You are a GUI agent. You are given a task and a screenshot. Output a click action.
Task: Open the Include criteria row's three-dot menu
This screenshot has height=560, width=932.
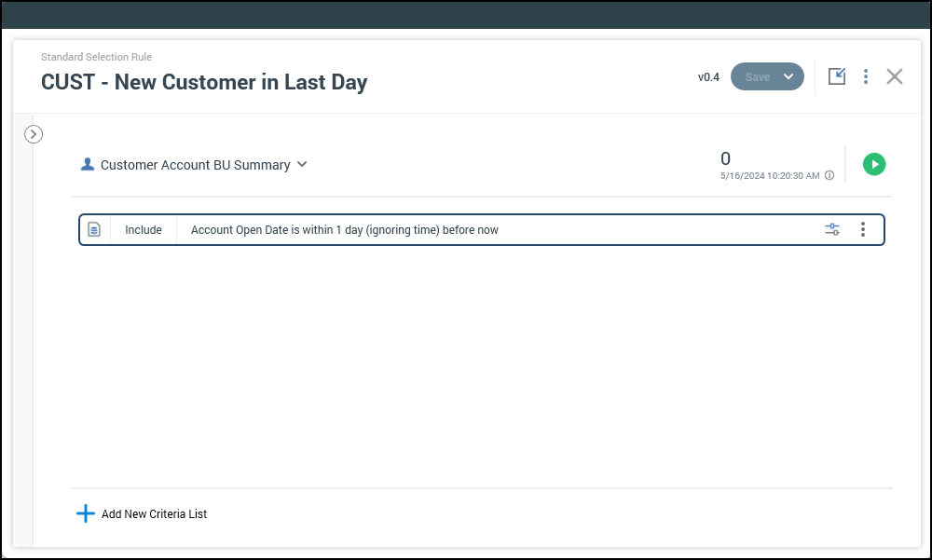coord(863,229)
